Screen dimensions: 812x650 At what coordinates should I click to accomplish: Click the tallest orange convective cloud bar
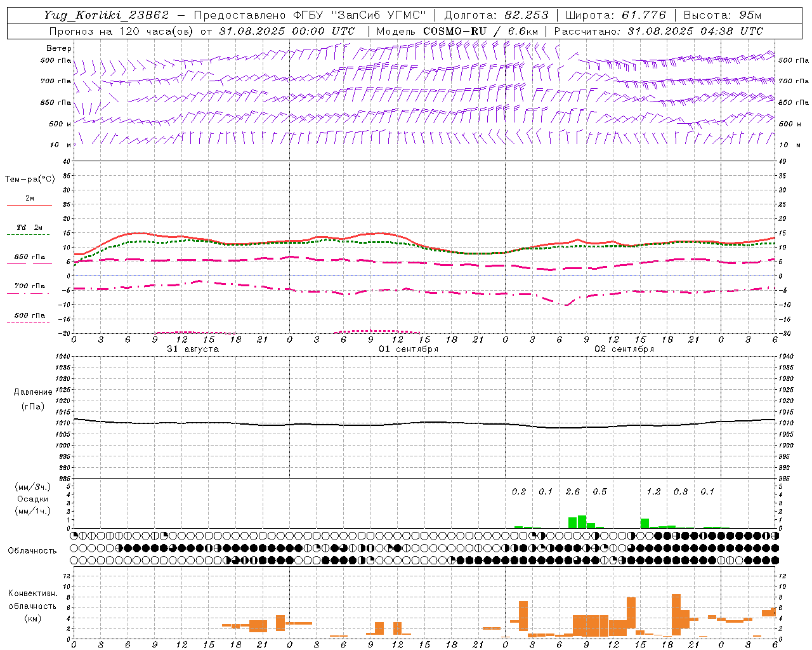pyautogui.click(x=676, y=614)
